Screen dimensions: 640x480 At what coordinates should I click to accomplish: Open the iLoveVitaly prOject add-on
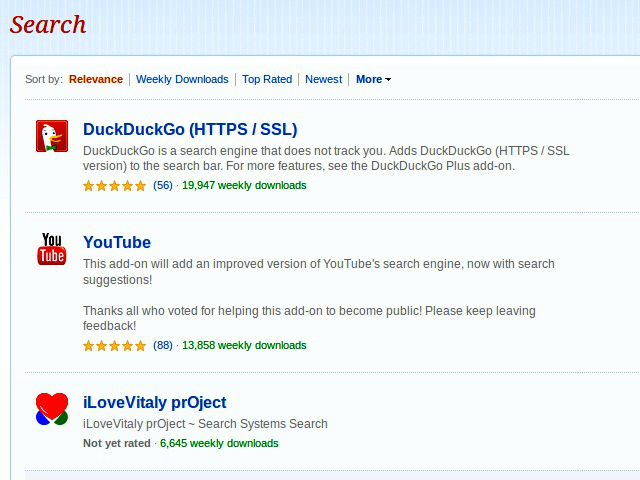(154, 402)
